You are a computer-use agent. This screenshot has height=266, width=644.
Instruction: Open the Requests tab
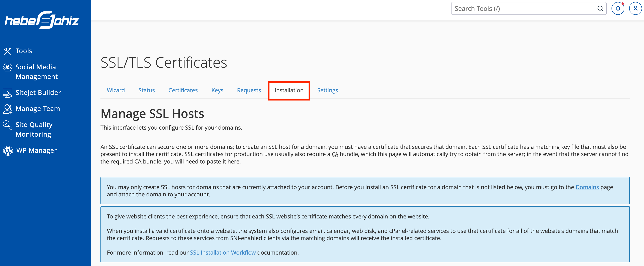pos(249,90)
